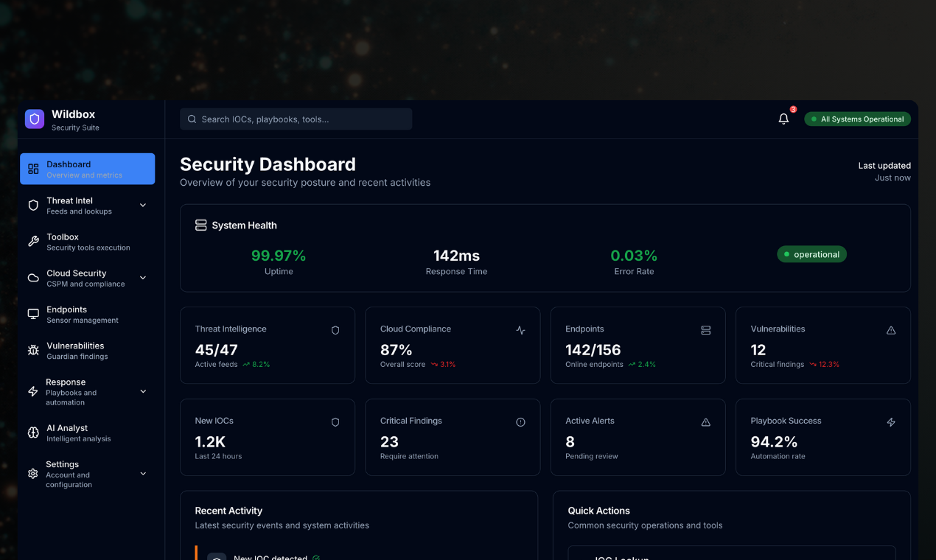Screen dimensions: 936x560
Task: Open the Threat Intelligence 45/47 card
Action: tap(268, 346)
